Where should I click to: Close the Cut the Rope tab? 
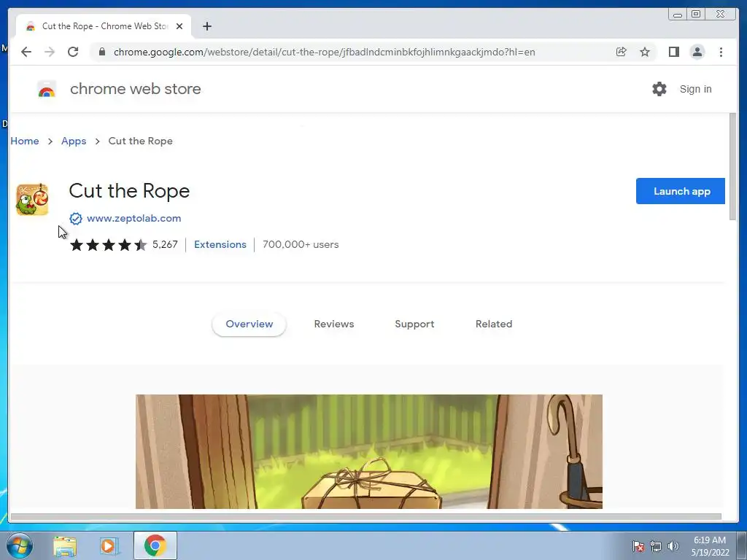pyautogui.click(x=179, y=26)
